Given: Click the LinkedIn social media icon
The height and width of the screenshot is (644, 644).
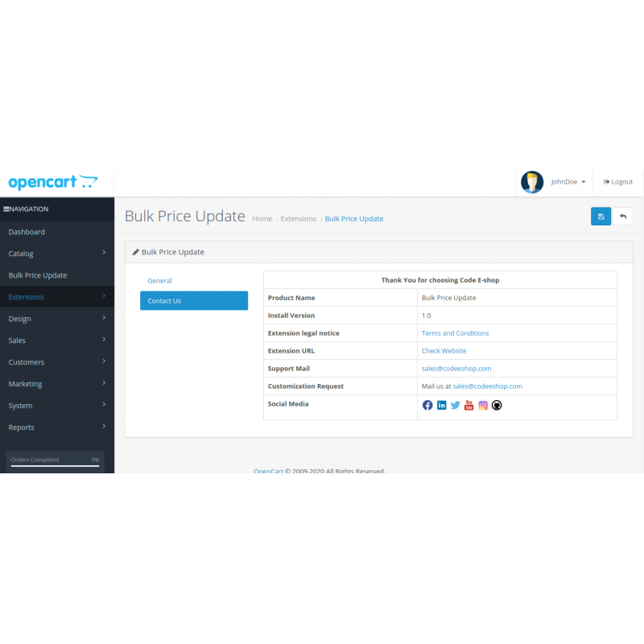Looking at the screenshot, I should 441,405.
